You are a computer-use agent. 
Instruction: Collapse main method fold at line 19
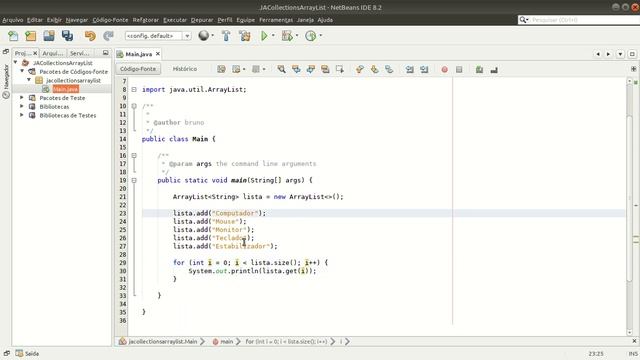pyautogui.click(x=134, y=180)
